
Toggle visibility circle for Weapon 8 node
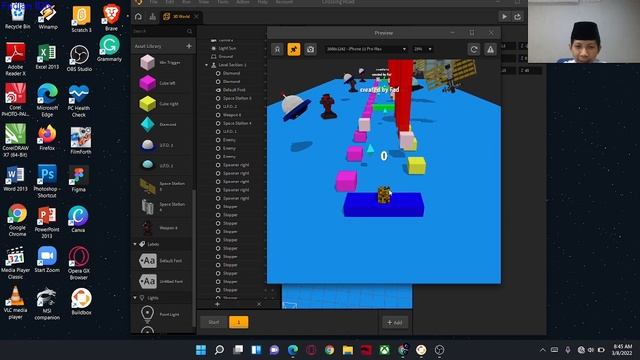tap(218, 115)
